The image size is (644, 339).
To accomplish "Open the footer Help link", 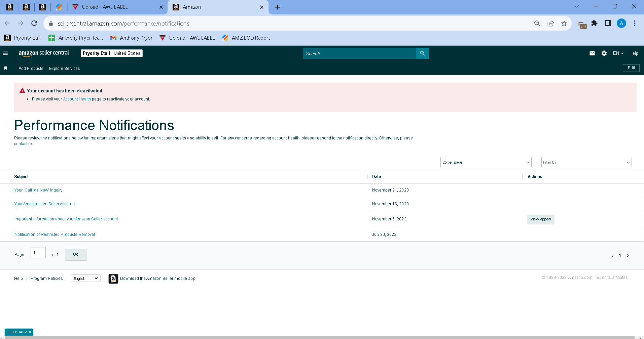I will click(x=19, y=279).
